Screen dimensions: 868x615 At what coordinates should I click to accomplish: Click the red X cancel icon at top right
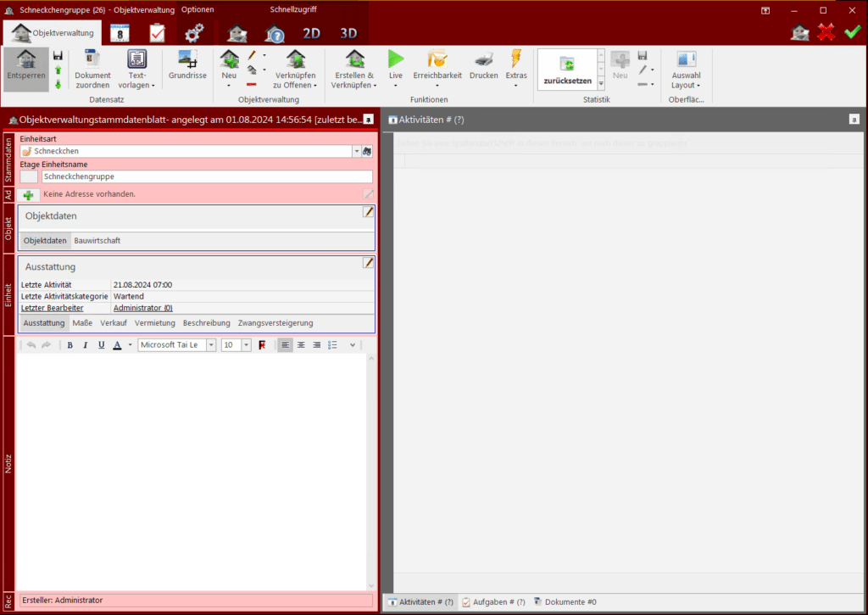coord(826,32)
